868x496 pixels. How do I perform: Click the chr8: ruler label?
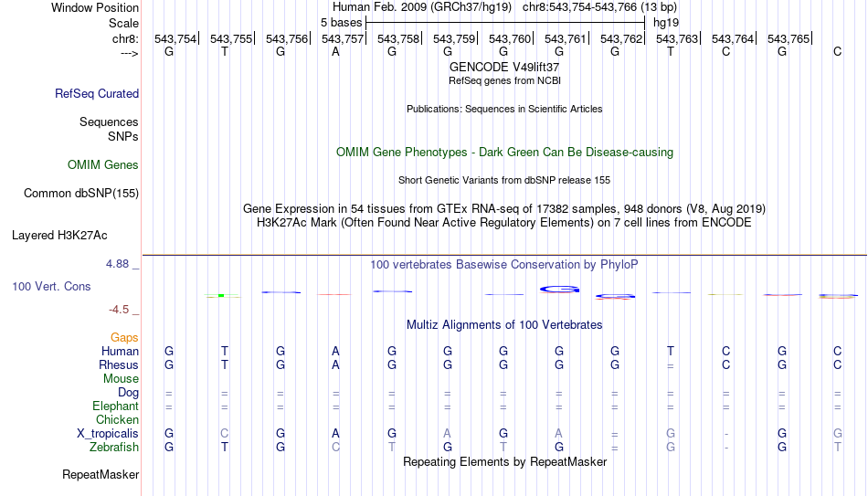click(126, 38)
